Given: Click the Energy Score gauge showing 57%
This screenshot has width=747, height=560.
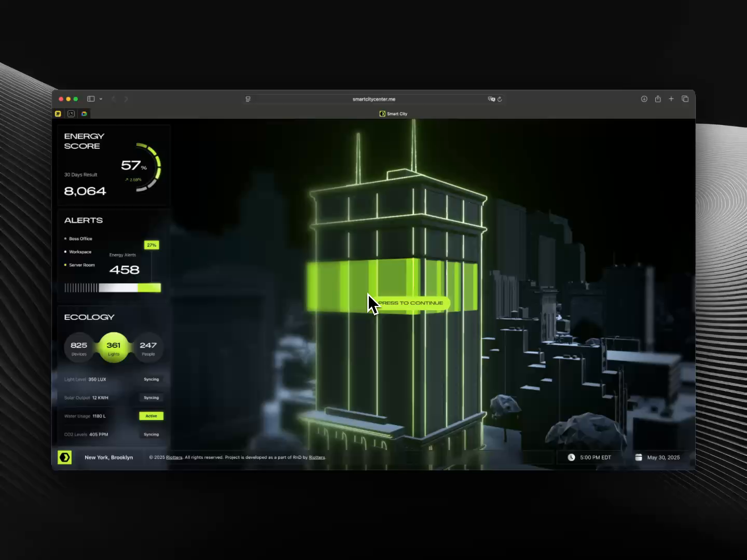Looking at the screenshot, I should click(x=144, y=165).
